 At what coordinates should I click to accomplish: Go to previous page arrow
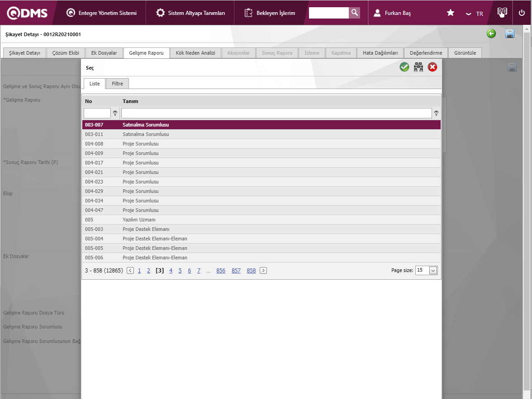130,271
